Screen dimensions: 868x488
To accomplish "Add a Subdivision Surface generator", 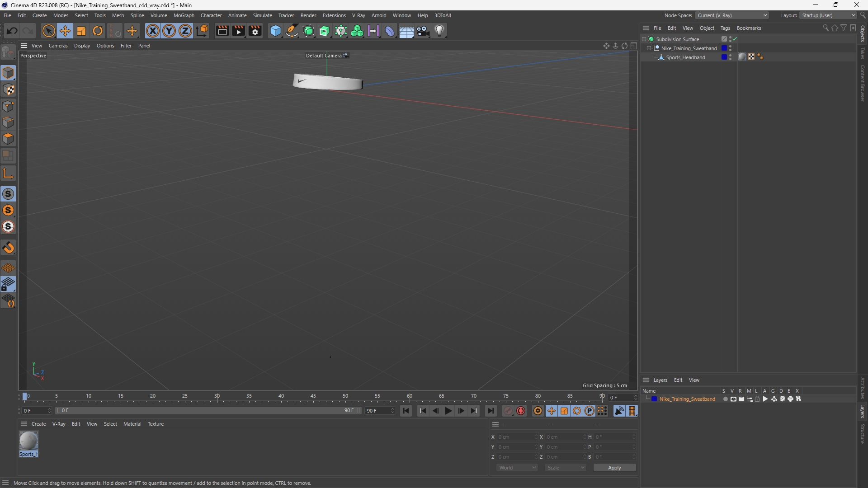I will coord(308,31).
